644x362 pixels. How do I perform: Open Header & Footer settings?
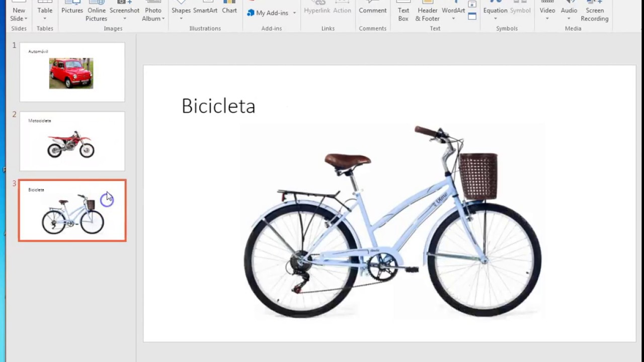427,11
